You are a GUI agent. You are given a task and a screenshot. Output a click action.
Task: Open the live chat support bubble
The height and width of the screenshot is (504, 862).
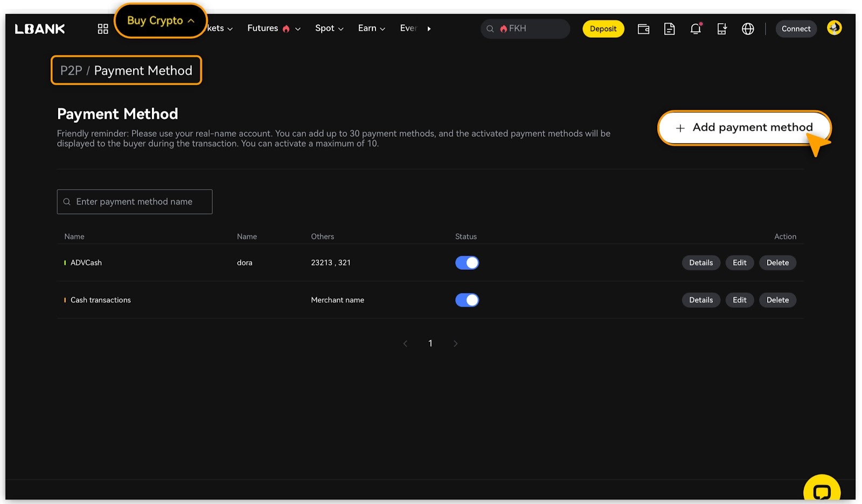pos(822,491)
